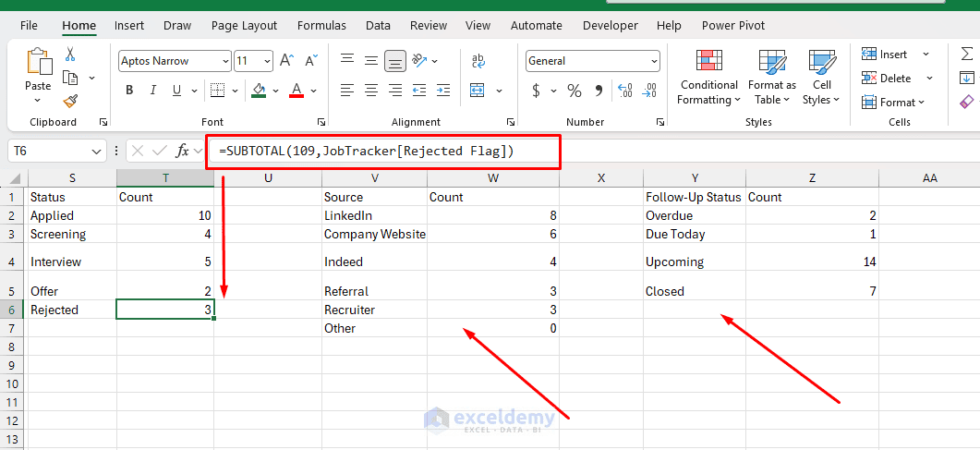
Task: Click the Name Box showing T6
Action: (49, 151)
